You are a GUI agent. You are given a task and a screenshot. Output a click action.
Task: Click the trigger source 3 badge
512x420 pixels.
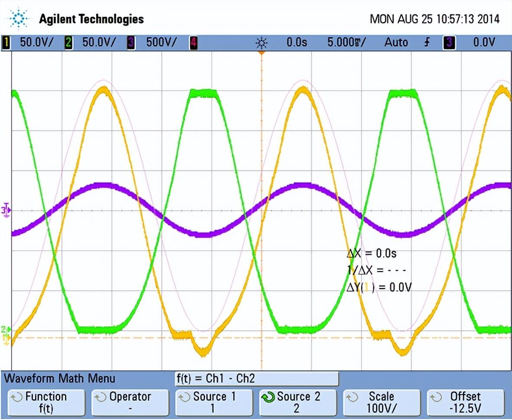(449, 42)
